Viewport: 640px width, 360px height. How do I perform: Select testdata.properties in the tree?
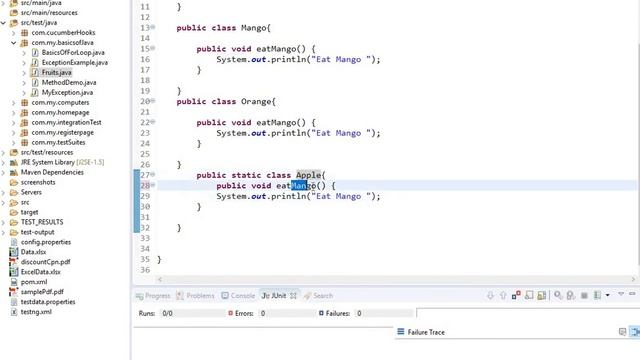click(x=48, y=302)
